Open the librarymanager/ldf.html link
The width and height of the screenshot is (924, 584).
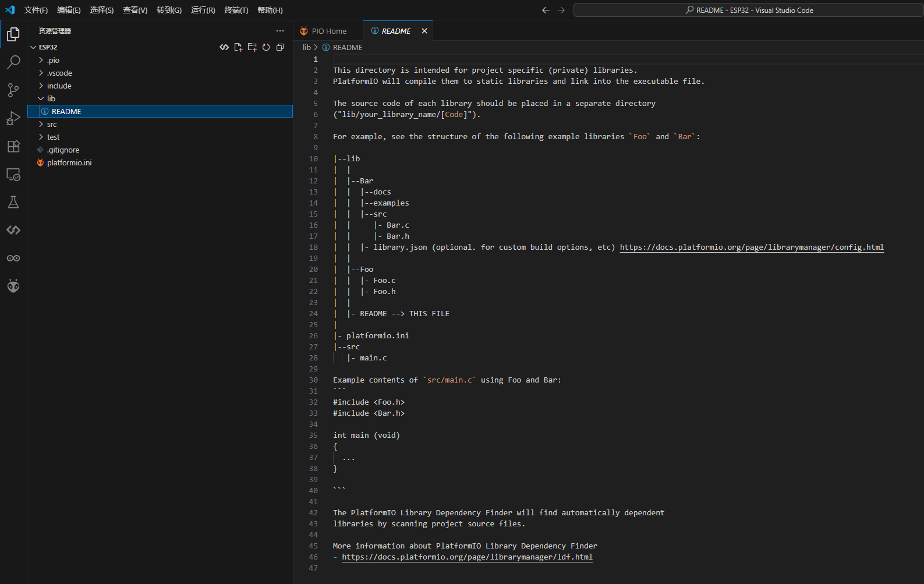click(x=467, y=557)
